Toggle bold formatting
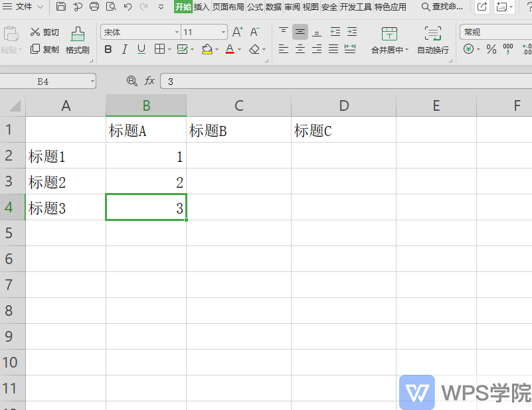The width and height of the screenshot is (532, 410). [x=108, y=50]
